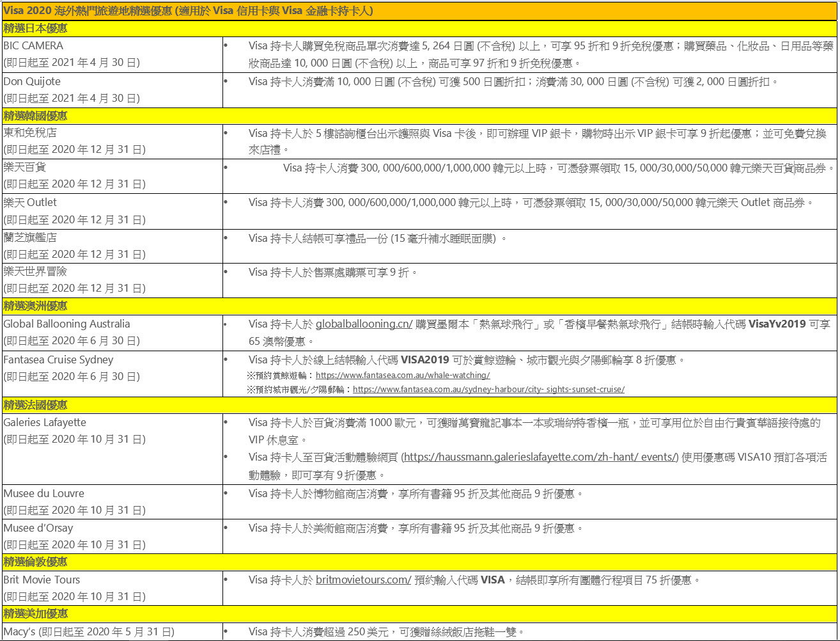Screen dimensions: 840x641
Task: Select the 東和免稅店 cell text
Action: 29,133
